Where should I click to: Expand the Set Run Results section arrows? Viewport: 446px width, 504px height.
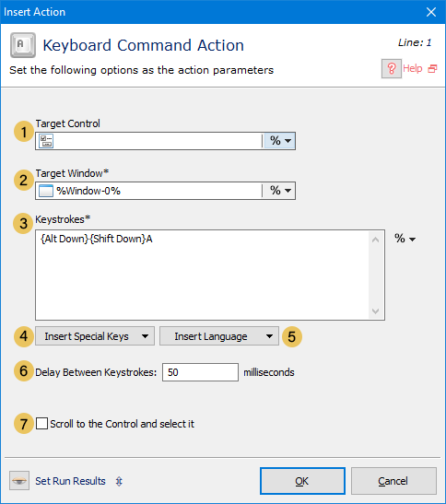(119, 481)
